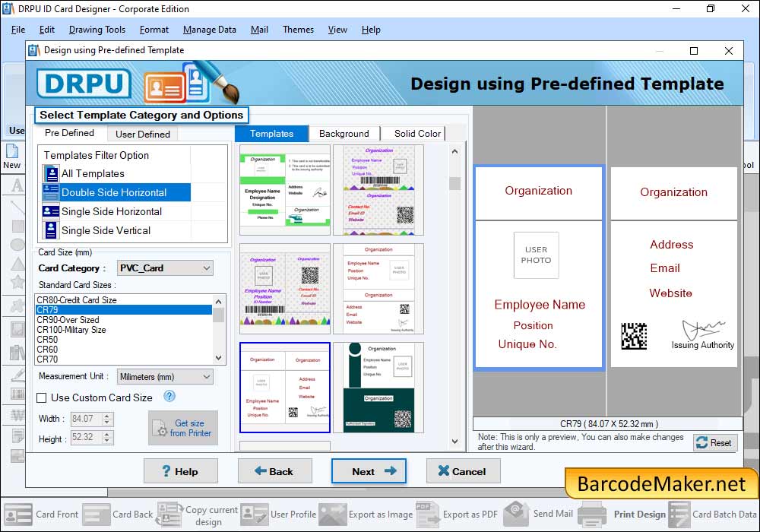
Task: Select the Templates tab
Action: click(271, 134)
